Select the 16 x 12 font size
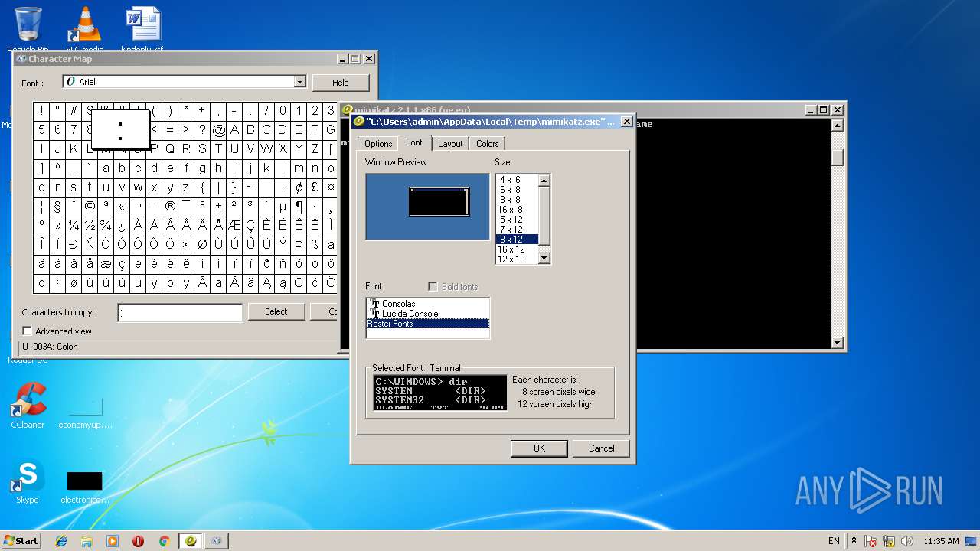This screenshot has width=980, height=551. coord(517,249)
